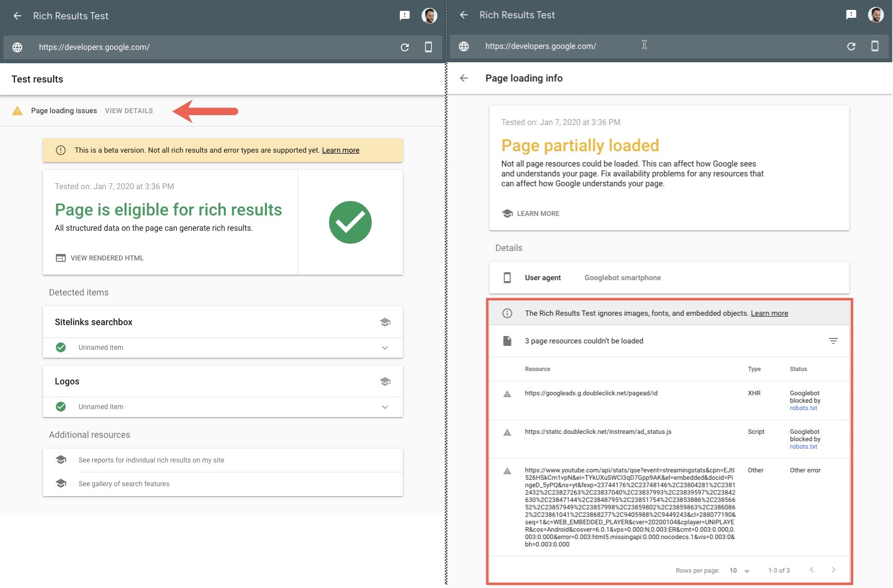Open the send feedback icon
The height and width of the screenshot is (588, 893).
(x=405, y=15)
